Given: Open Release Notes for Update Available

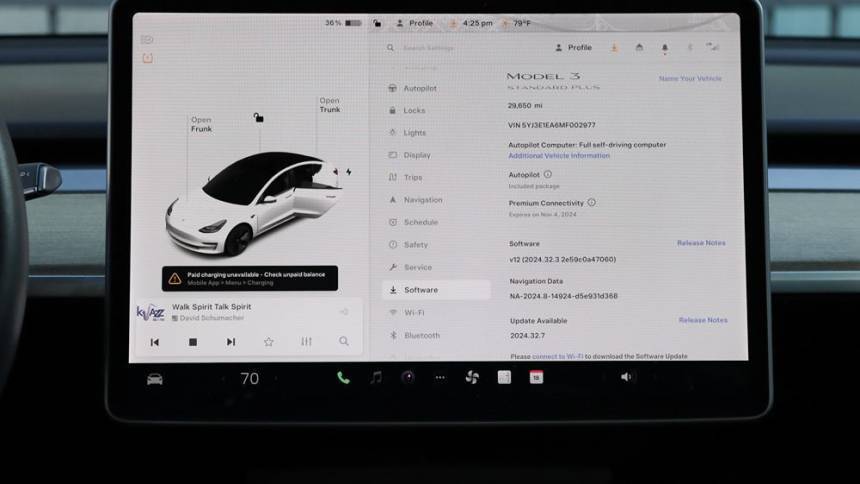Looking at the screenshot, I should click(703, 320).
